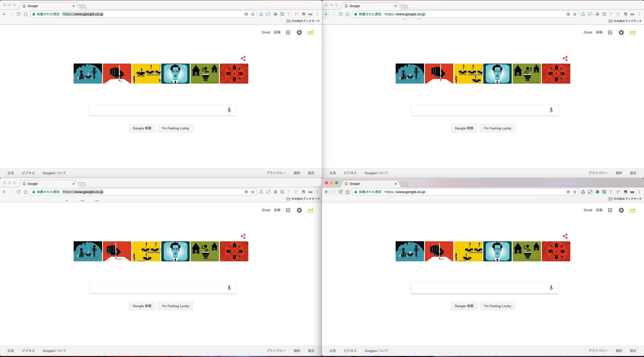This screenshot has width=644, height=357.
Task: Click the home icon in the bottom-left window
Action: tap(26, 192)
